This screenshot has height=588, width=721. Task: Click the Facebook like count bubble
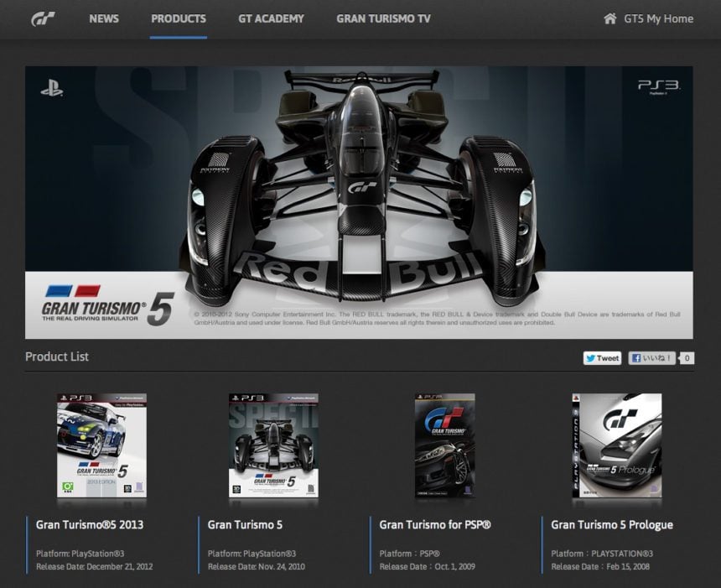pos(687,358)
